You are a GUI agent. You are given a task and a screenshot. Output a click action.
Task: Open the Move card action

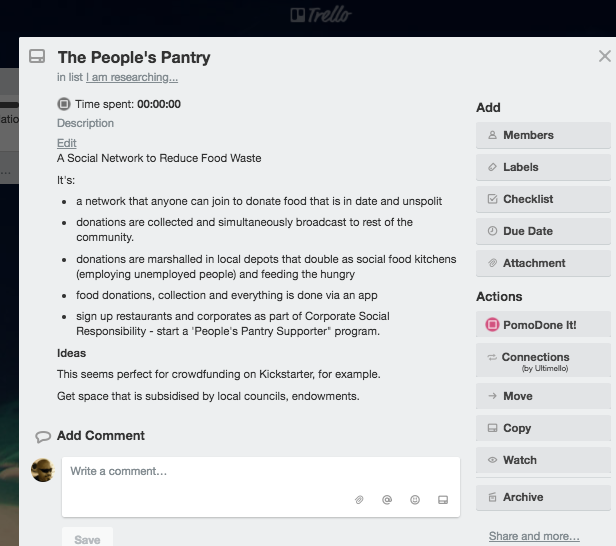pyautogui.click(x=543, y=396)
